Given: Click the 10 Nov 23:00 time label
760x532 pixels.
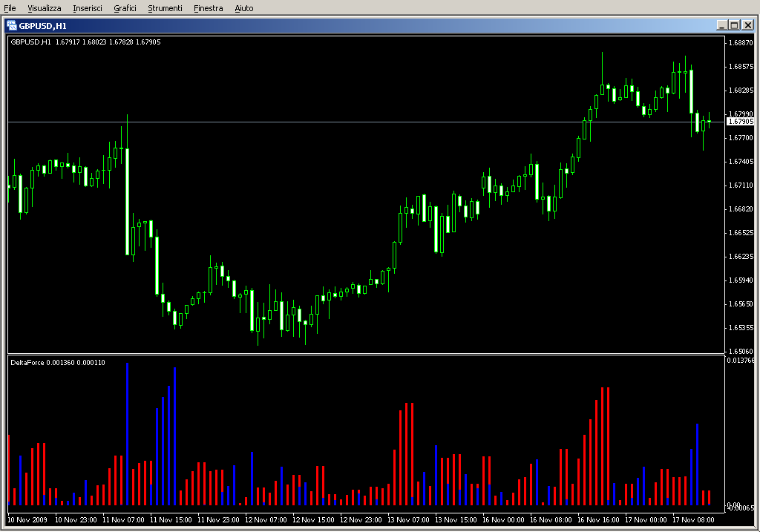Looking at the screenshot, I should 76,520.
